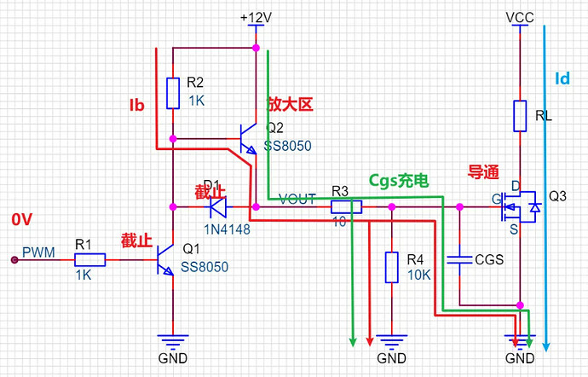Select the green Cgs充电 annotation

click(x=399, y=180)
